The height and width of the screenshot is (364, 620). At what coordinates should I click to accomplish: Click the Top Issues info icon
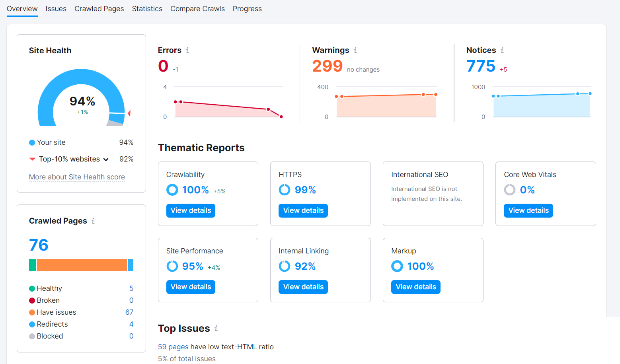[216, 328]
